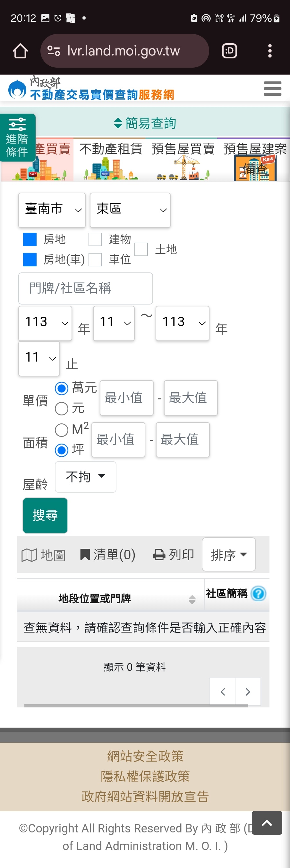This screenshot has width=290, height=868.
Task: Open the 地圖 map view
Action: coord(44,555)
